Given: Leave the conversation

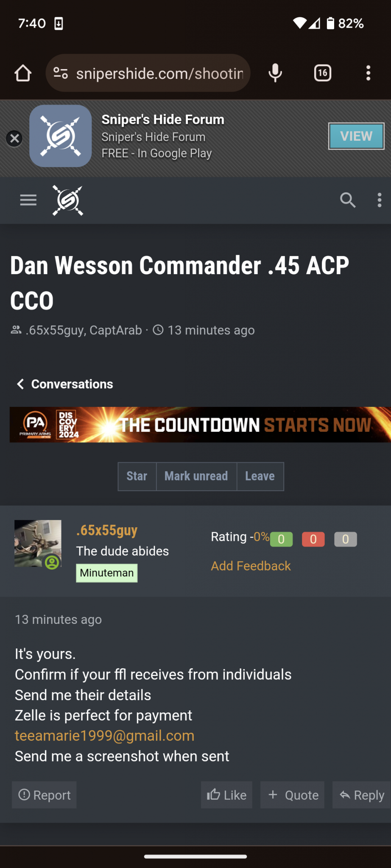Looking at the screenshot, I should coord(260,476).
